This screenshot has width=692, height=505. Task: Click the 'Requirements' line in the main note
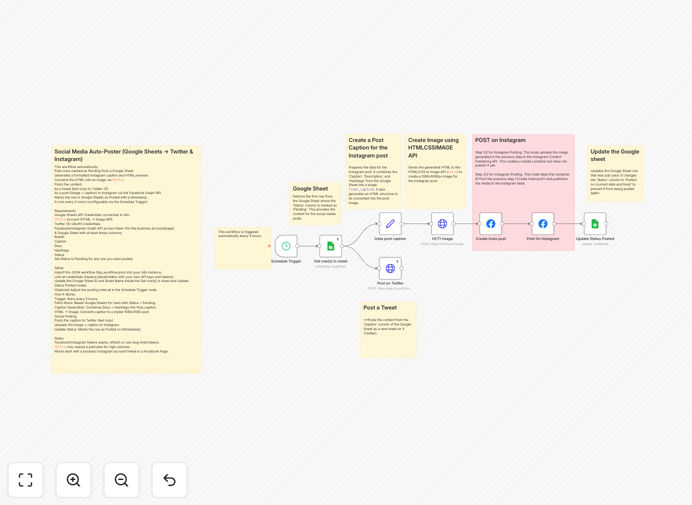pyautogui.click(x=65, y=211)
